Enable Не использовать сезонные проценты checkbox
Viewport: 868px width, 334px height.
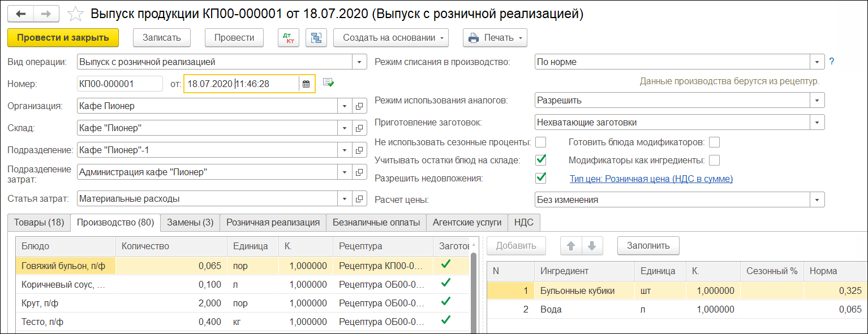[541, 142]
